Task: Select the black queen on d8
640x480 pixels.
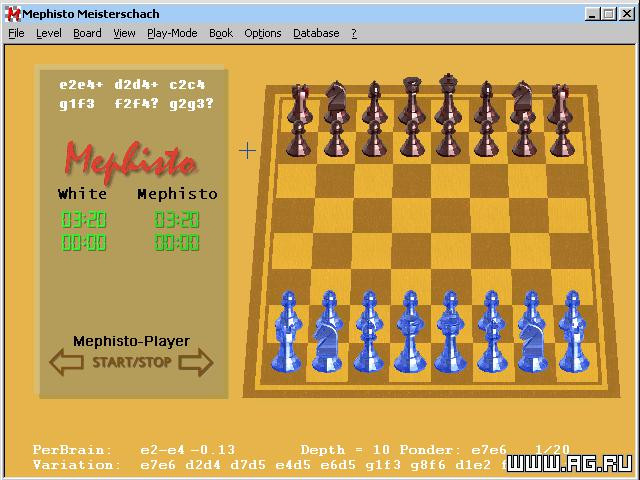Action: coord(411,100)
